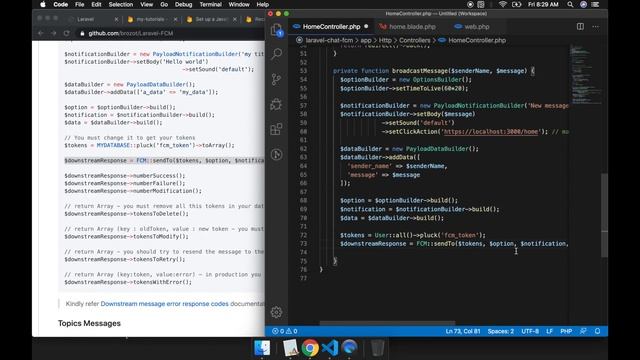
Task: Open the Selection menu
Action: (121, 4)
